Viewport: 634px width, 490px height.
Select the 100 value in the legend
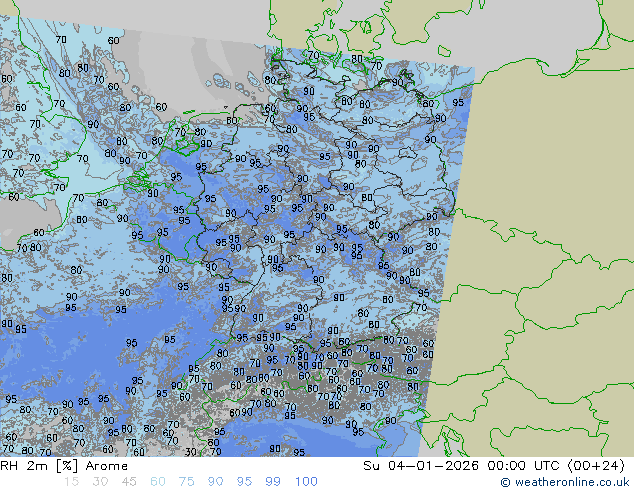click(x=306, y=482)
